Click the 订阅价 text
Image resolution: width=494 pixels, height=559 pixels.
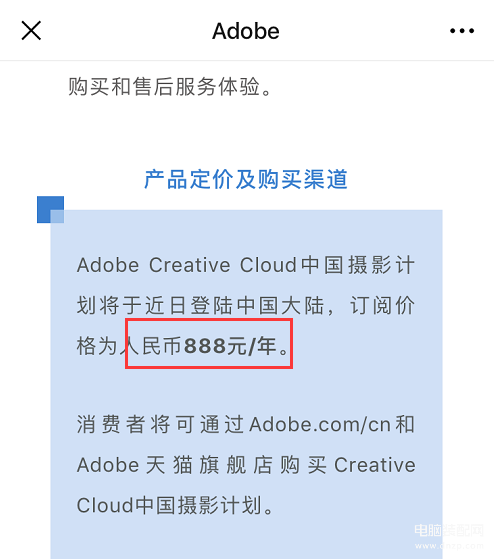382,305
